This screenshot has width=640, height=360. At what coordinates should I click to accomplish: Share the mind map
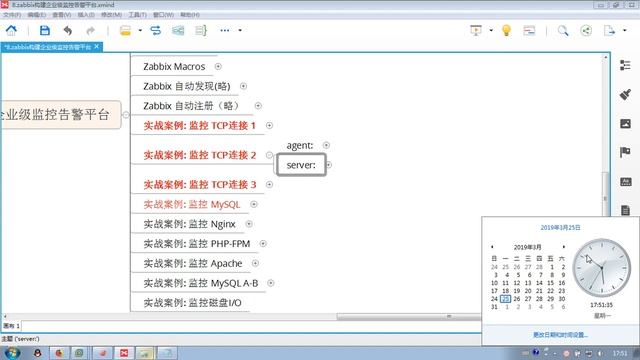point(586,30)
